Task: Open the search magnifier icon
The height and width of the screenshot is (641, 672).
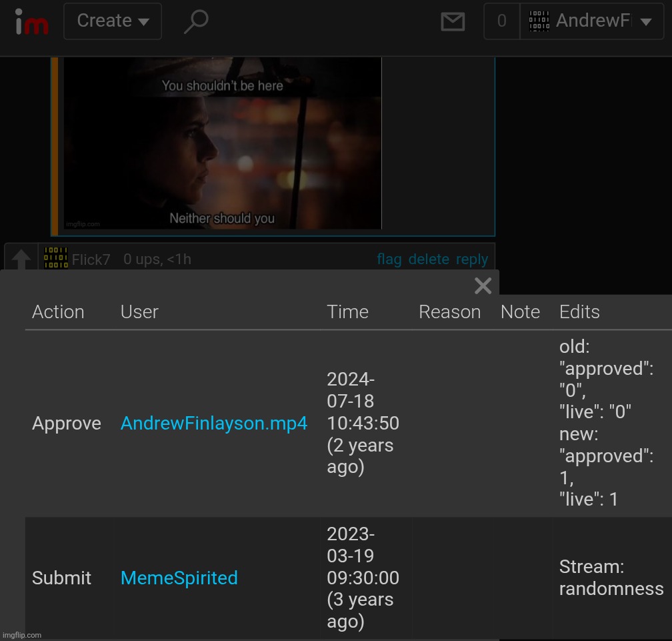Action: [x=195, y=21]
